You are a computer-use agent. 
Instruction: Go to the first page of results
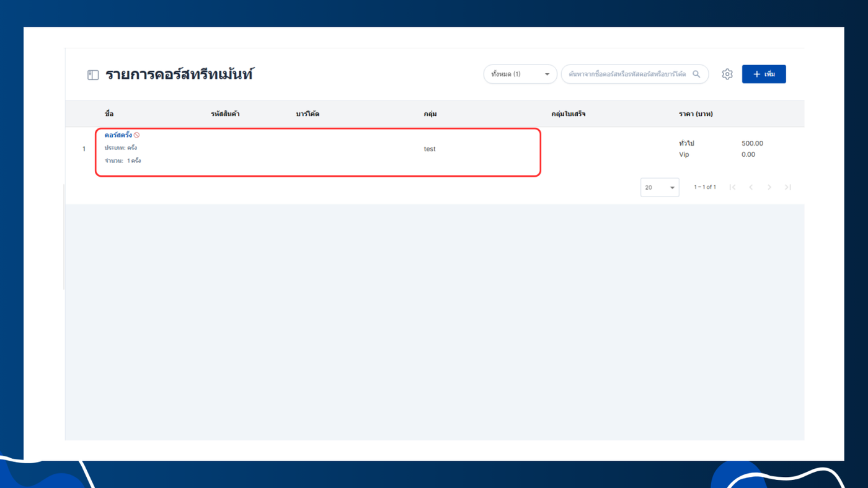pyautogui.click(x=732, y=187)
